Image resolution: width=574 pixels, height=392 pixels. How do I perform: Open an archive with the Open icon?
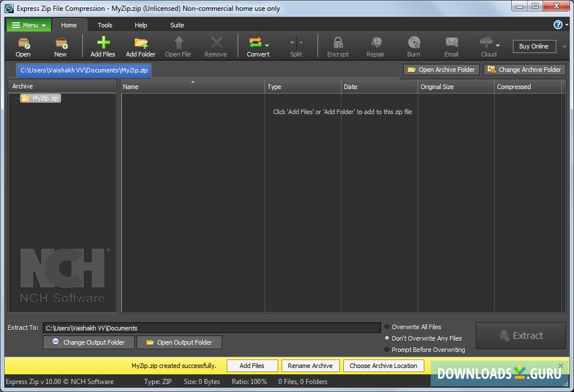pos(23,43)
